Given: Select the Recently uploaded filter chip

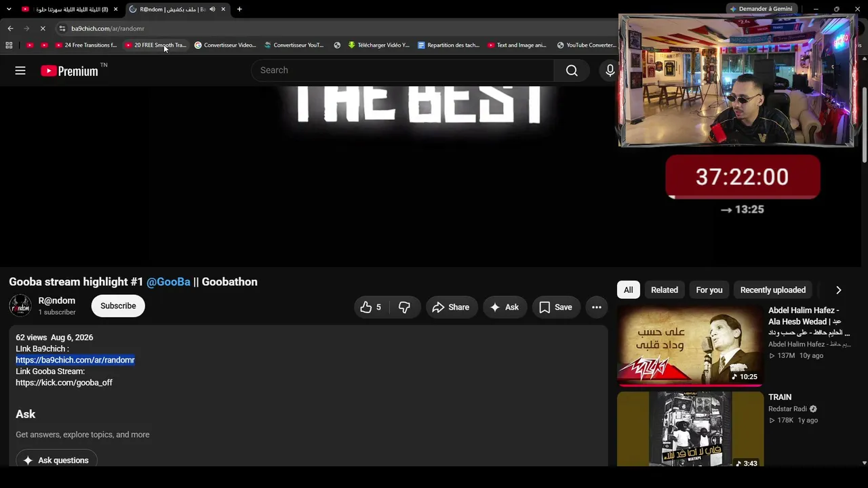Looking at the screenshot, I should click(773, 290).
